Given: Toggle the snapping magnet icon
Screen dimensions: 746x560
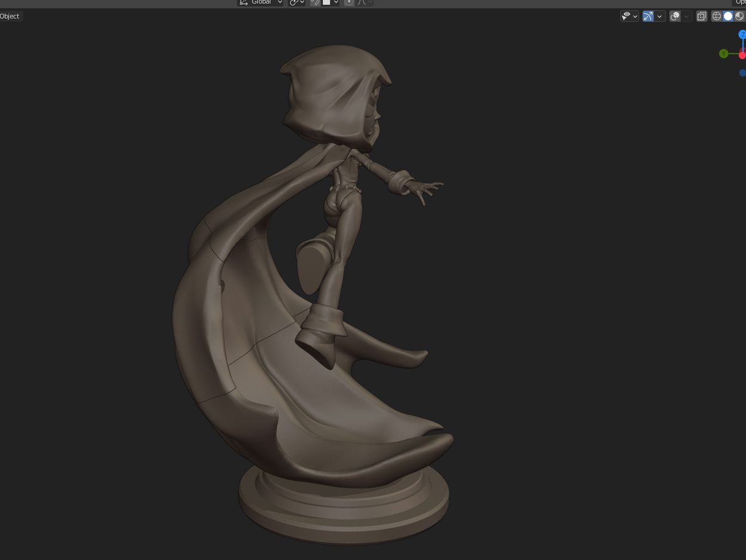Looking at the screenshot, I should point(315,2).
